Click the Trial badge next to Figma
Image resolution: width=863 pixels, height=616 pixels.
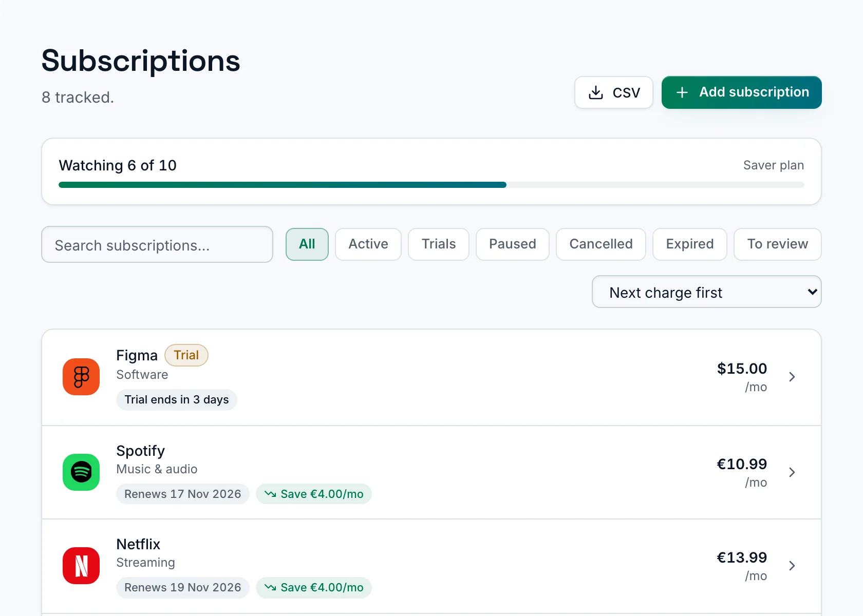point(186,355)
